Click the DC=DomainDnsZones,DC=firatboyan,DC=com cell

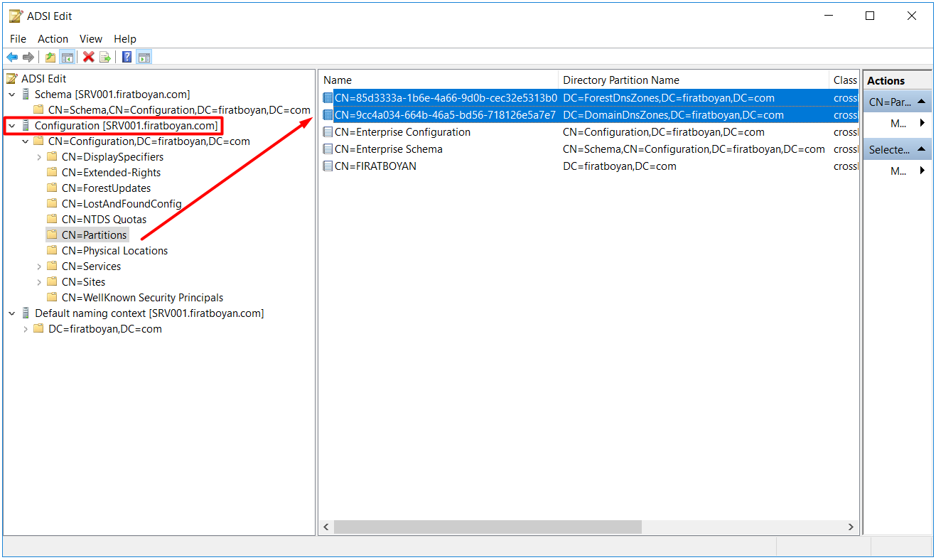click(x=673, y=115)
